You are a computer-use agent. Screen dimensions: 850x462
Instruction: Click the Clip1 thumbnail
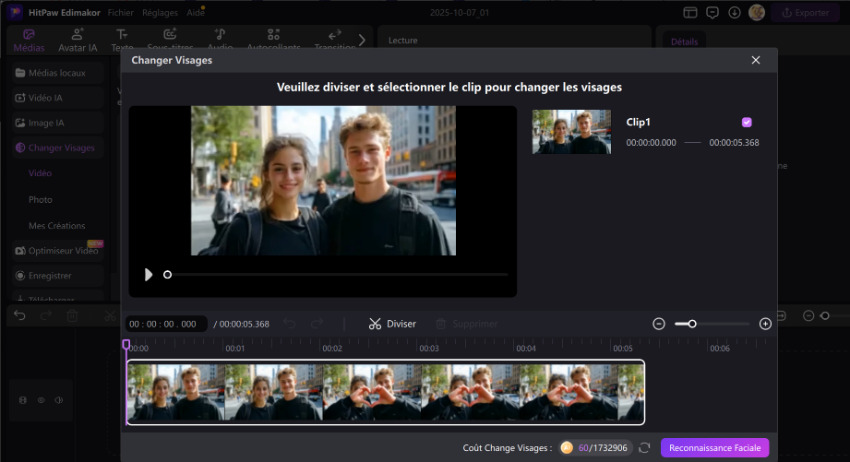tap(571, 132)
